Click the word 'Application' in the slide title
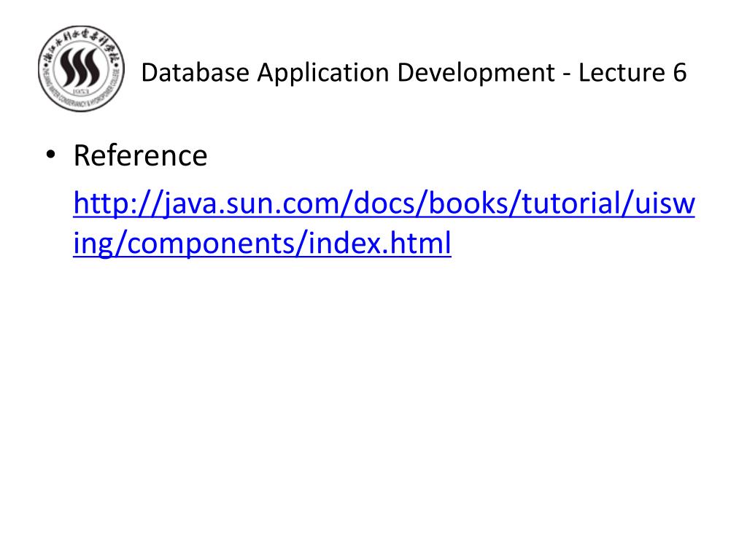Screen dimensions: 747x560 click(323, 74)
